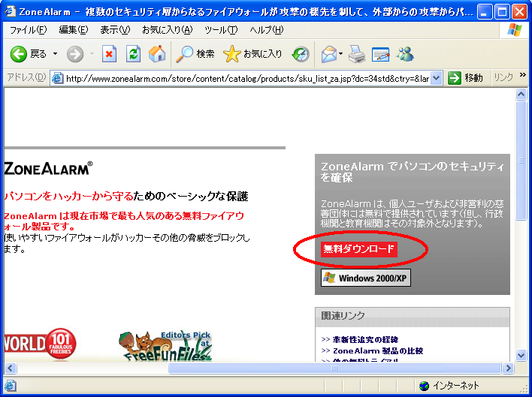Open the 表示(V) menu

tap(115, 30)
